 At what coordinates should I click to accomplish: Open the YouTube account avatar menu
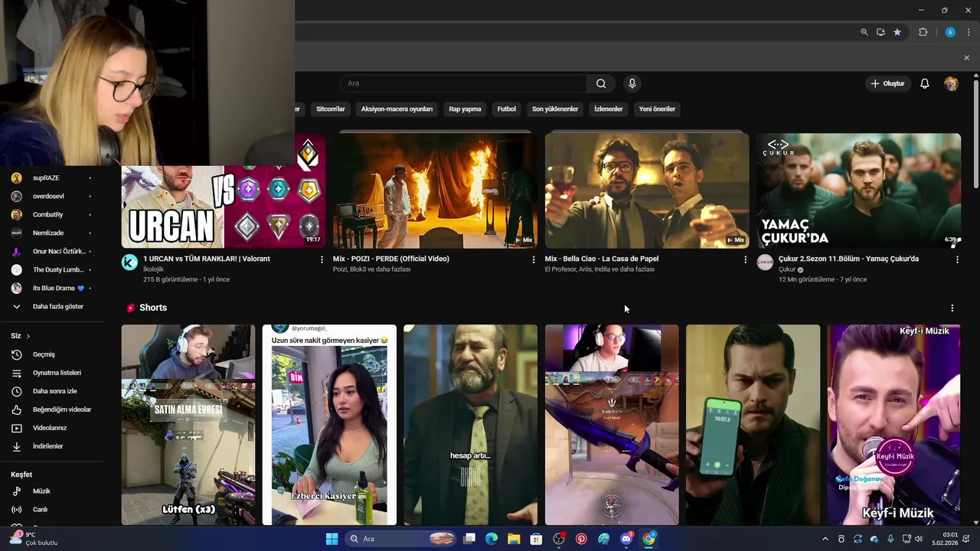click(951, 83)
